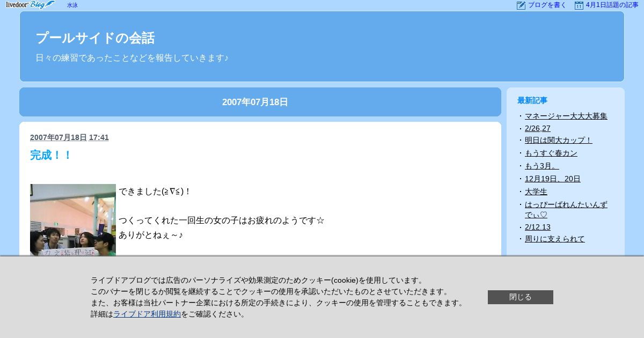Open recent article 大学生
644x338 pixels.
coord(536,192)
